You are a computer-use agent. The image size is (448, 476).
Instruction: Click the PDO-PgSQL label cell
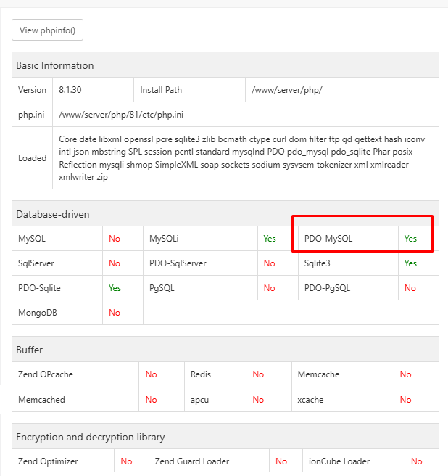click(328, 287)
